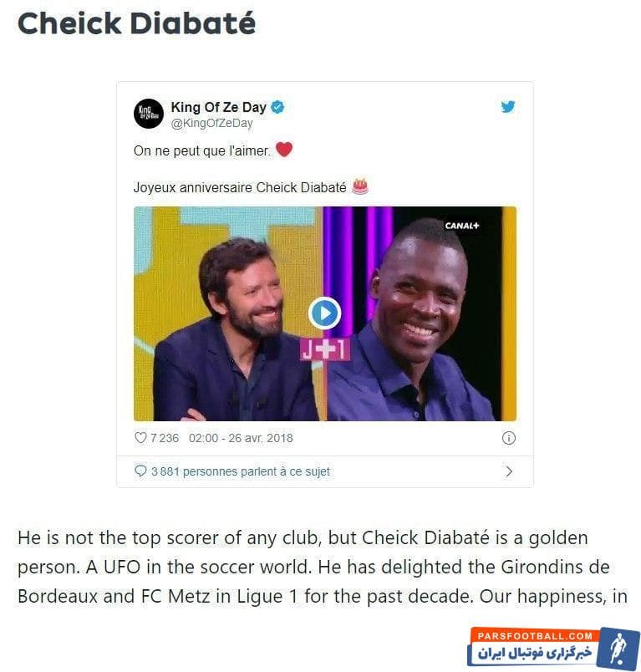
Task: Click the King Of Ze Day profile avatar
Action: 148,114
